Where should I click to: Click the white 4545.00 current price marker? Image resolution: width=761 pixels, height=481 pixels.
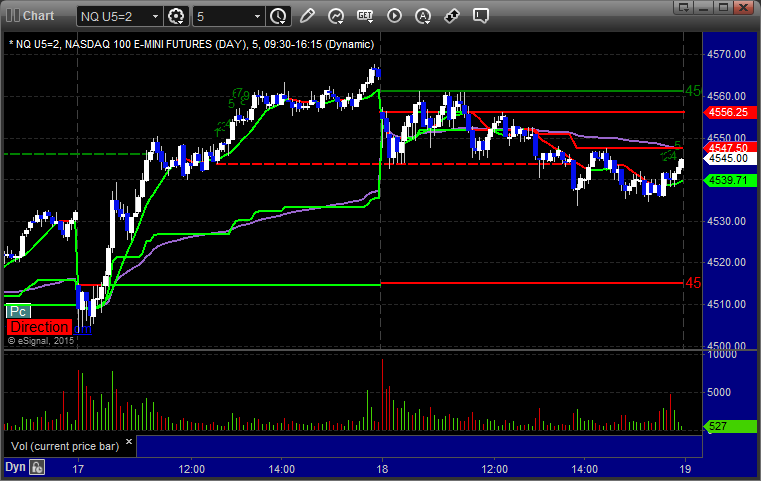coord(729,158)
